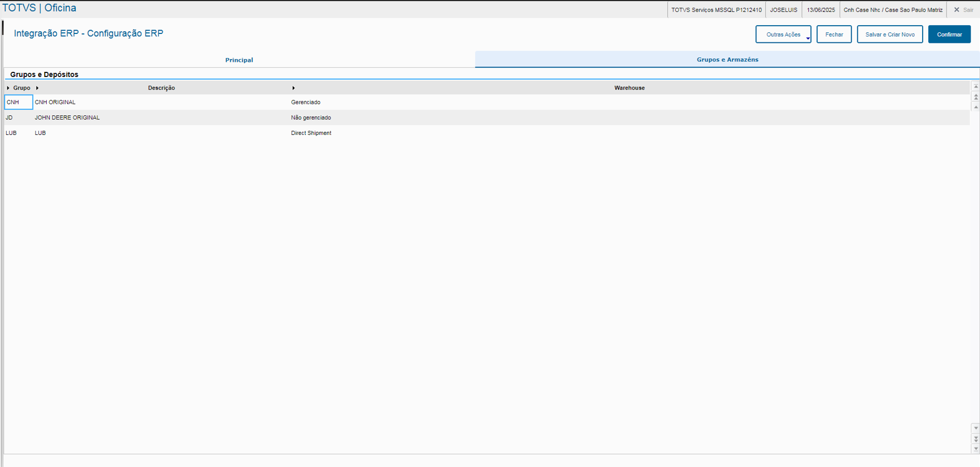Click the Descrição column header
980x467 pixels.
[x=162, y=88]
